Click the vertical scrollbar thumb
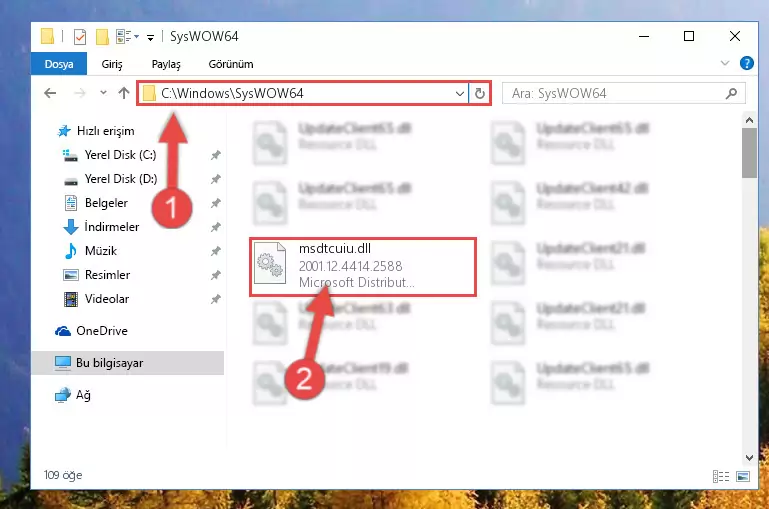Image resolution: width=769 pixels, height=509 pixels. coord(749,153)
